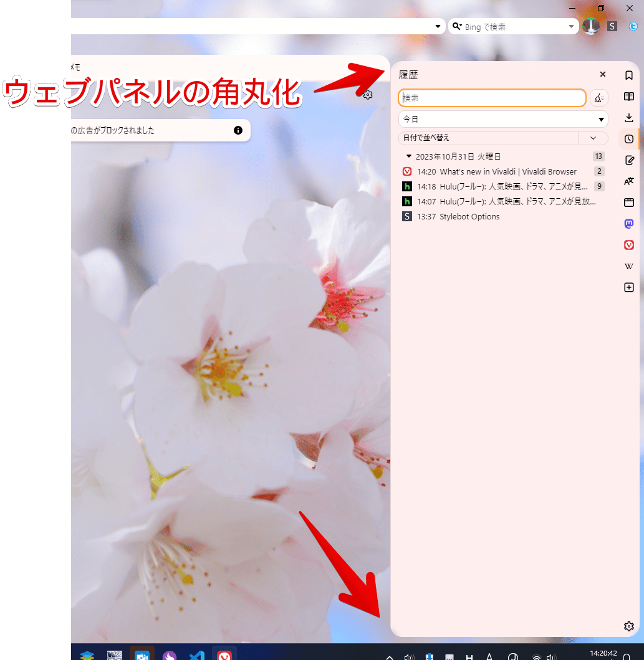Open the sort options chevron

pyautogui.click(x=593, y=138)
